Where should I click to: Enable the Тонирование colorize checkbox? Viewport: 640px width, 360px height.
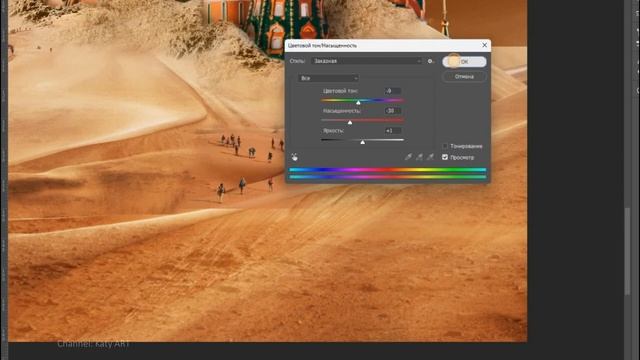[445, 146]
